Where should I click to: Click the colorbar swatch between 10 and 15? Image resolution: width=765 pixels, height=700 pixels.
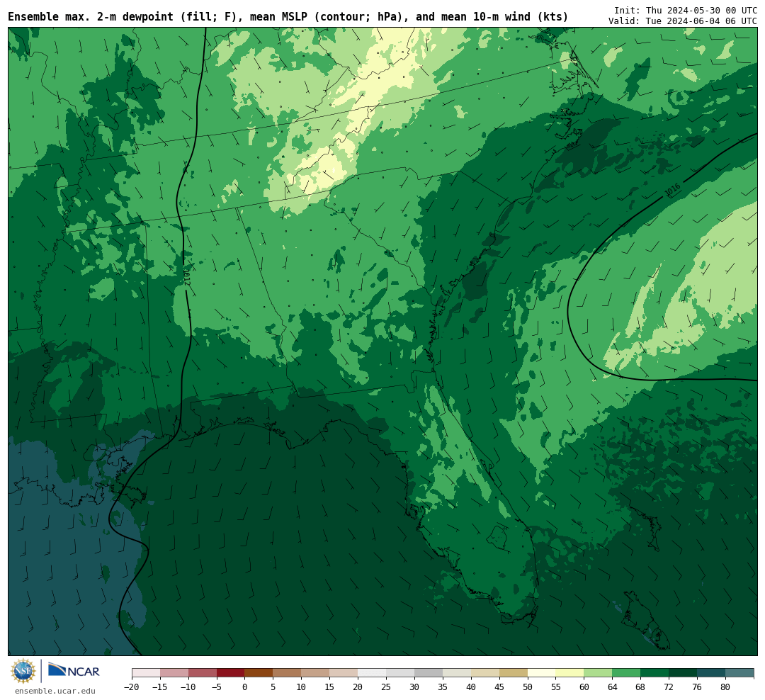(315, 673)
